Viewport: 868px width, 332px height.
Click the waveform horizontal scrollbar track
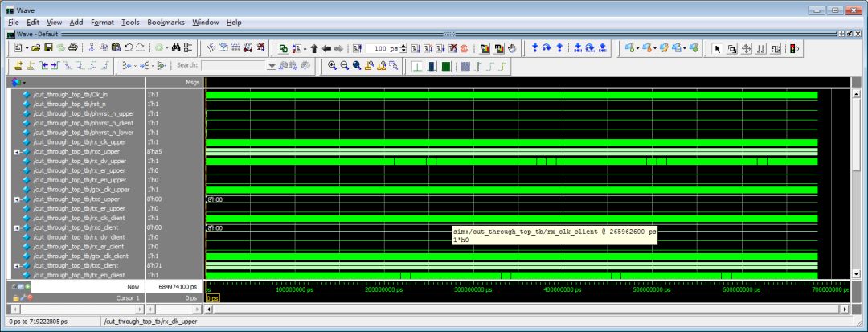point(526,309)
